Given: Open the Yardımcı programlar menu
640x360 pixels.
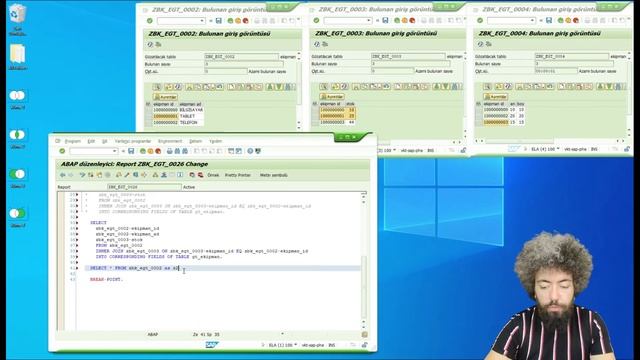Looking at the screenshot, I should click(133, 141).
